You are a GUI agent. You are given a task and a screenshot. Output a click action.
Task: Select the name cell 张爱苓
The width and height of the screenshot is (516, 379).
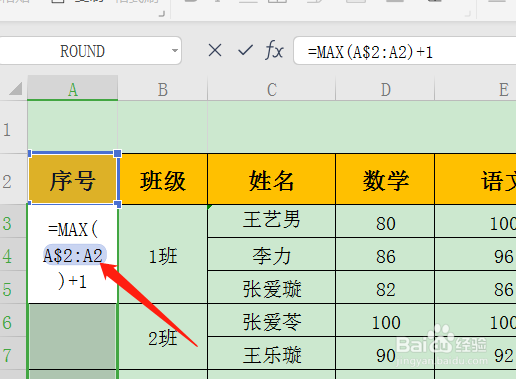(x=271, y=320)
